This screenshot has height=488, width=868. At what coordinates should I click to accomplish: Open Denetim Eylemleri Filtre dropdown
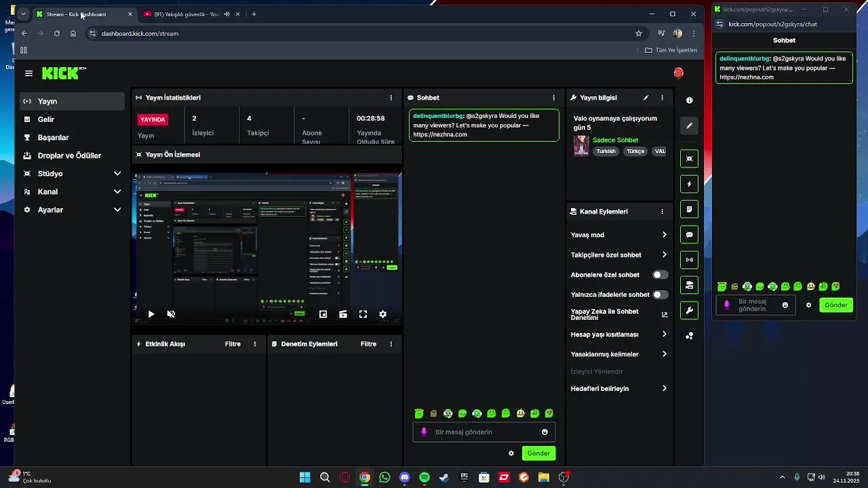click(368, 344)
